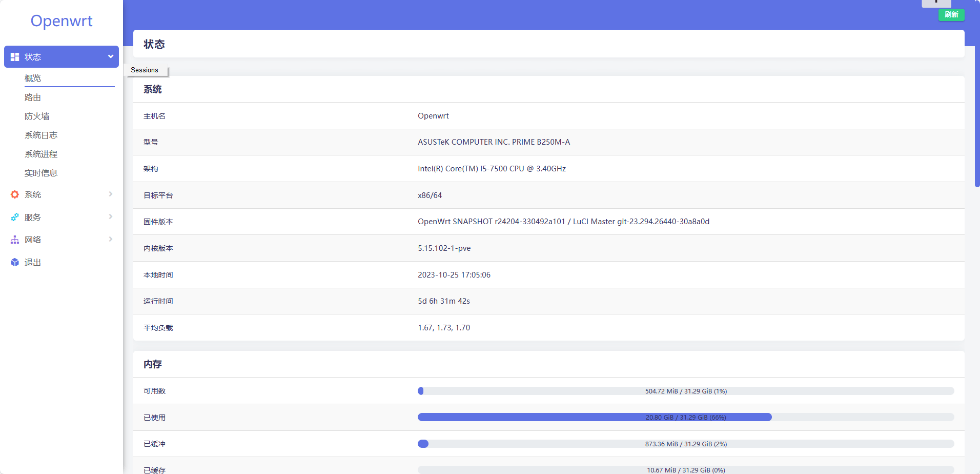Expand the 网络 submenu arrow
The height and width of the screenshot is (474, 980).
coord(110,239)
